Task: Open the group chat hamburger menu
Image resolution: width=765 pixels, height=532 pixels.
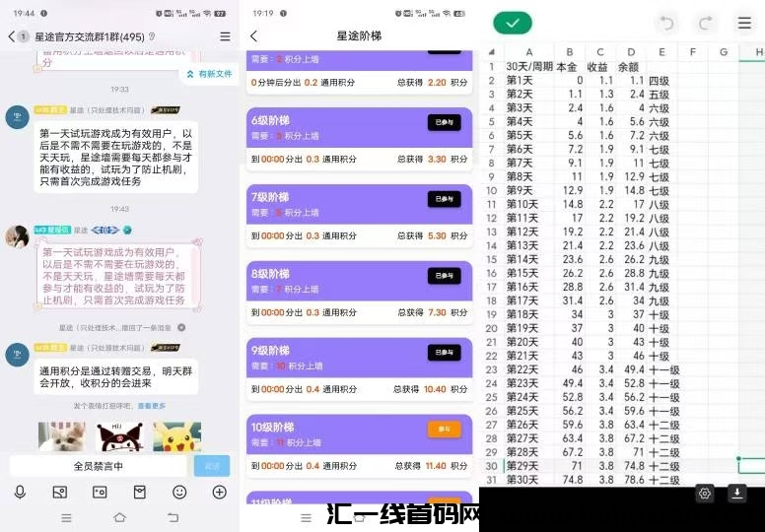Action: click(x=225, y=36)
